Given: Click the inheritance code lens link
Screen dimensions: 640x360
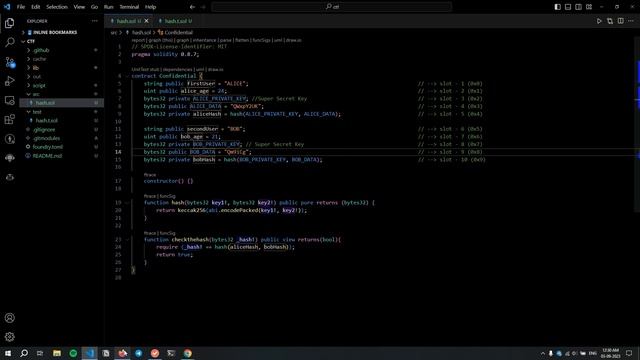Looking at the screenshot, I should pos(204,40).
